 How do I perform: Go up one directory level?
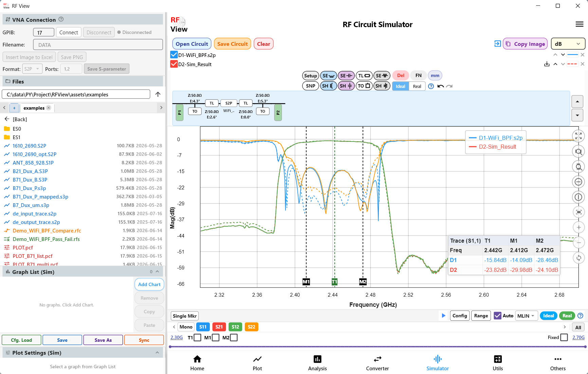click(x=158, y=94)
